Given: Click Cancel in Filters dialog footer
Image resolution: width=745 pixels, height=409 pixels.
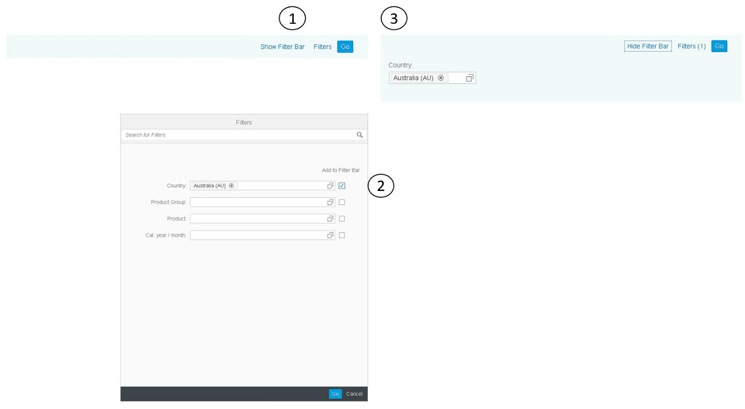Looking at the screenshot, I should pyautogui.click(x=354, y=394).
